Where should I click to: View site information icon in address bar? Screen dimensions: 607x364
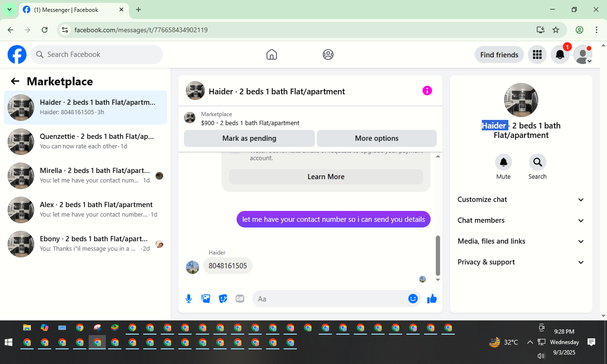pyautogui.click(x=65, y=30)
